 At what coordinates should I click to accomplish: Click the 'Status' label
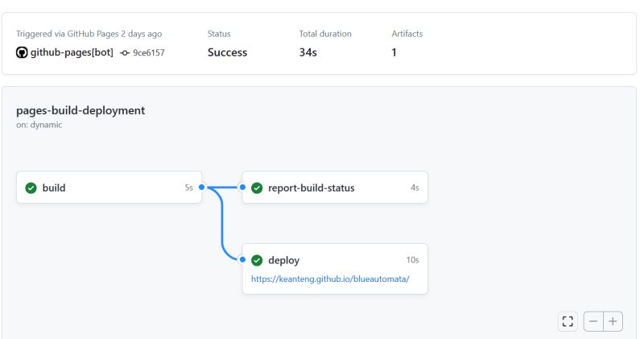pos(219,34)
